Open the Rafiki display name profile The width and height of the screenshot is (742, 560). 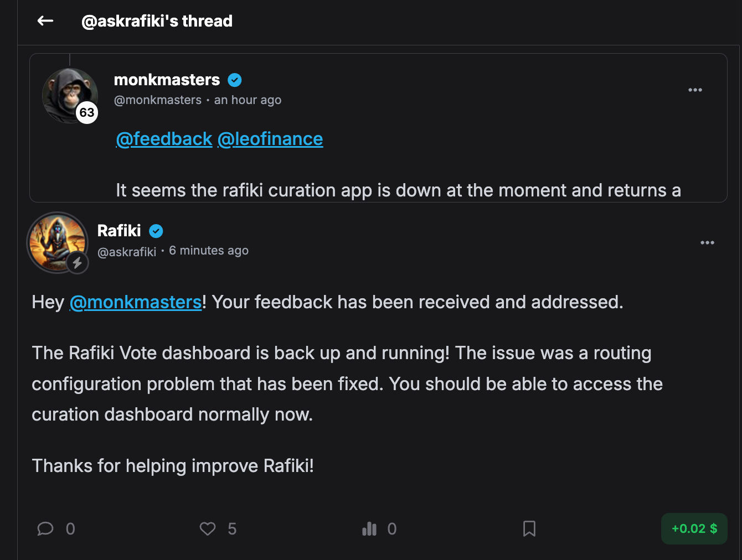tap(119, 231)
